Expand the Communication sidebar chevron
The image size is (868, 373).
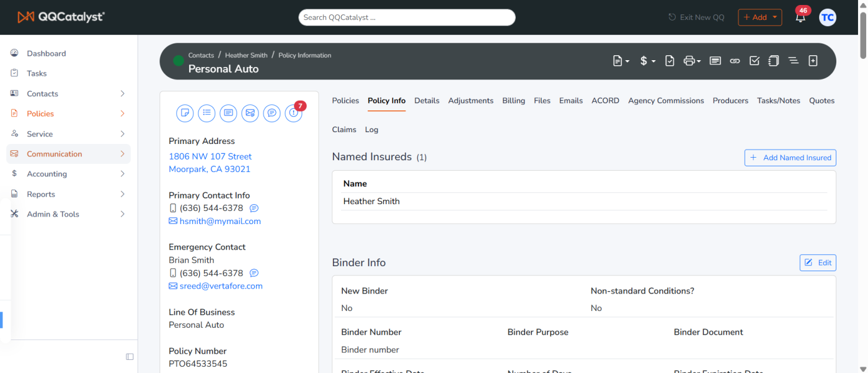122,154
